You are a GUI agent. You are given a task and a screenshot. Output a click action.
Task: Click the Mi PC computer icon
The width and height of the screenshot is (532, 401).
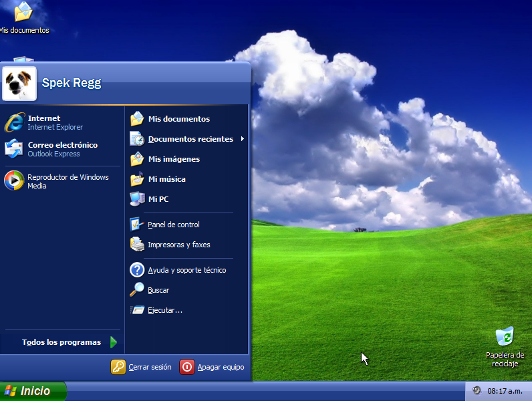pyautogui.click(x=137, y=198)
